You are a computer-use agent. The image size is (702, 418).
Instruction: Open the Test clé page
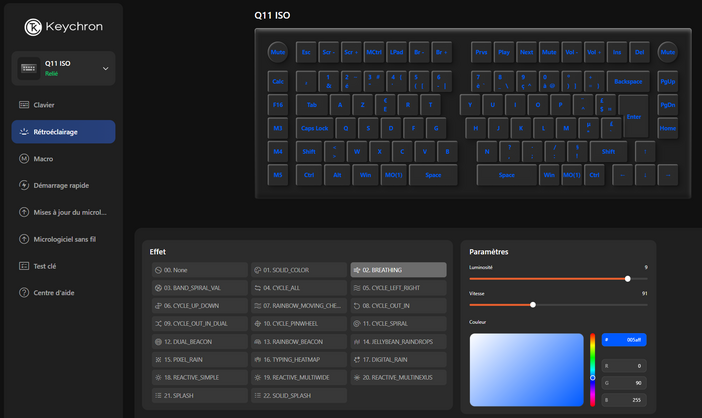(63, 266)
